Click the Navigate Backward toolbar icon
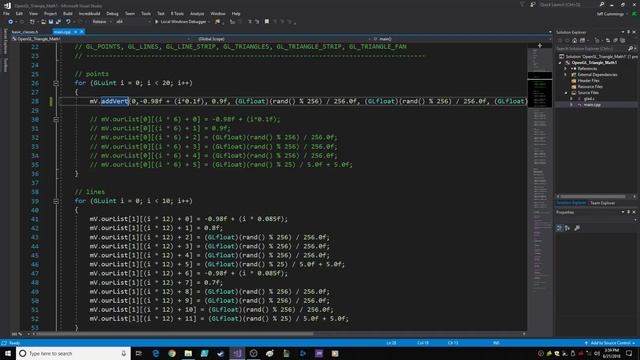The width and height of the screenshot is (640, 360). (x=11, y=22)
